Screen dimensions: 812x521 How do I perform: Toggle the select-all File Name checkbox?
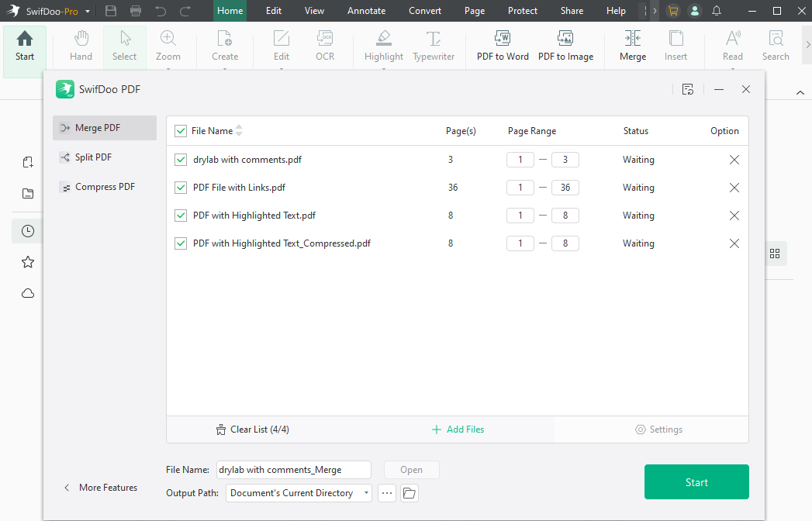point(181,131)
